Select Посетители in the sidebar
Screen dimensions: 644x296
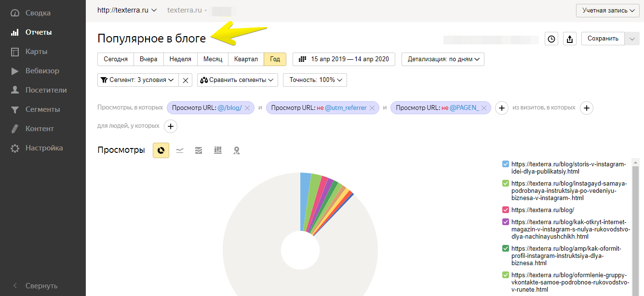[x=46, y=90]
